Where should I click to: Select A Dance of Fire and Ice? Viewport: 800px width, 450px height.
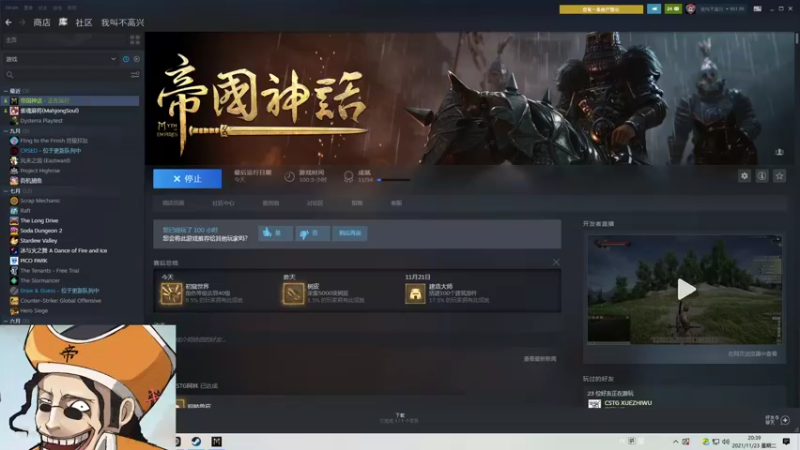[x=64, y=251]
